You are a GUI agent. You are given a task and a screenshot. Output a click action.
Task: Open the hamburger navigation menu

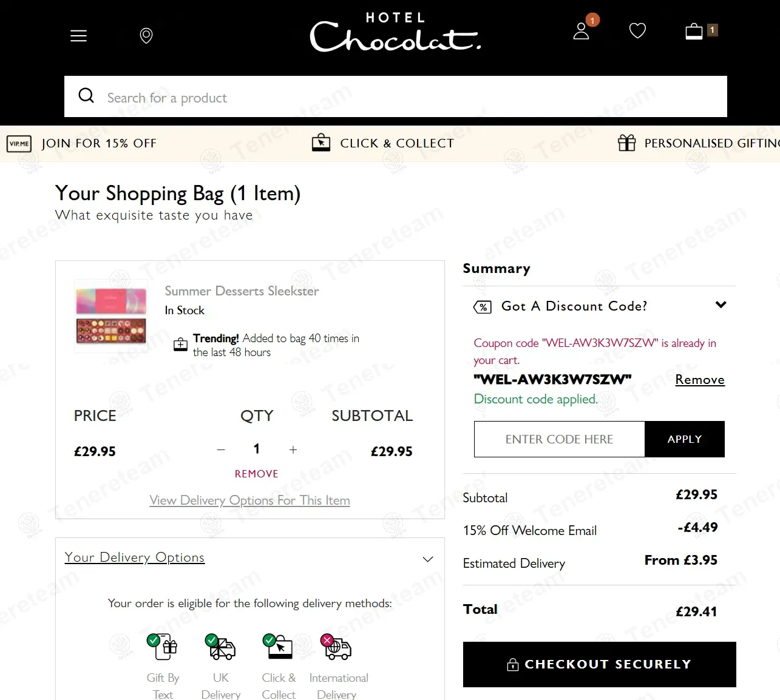tap(78, 36)
